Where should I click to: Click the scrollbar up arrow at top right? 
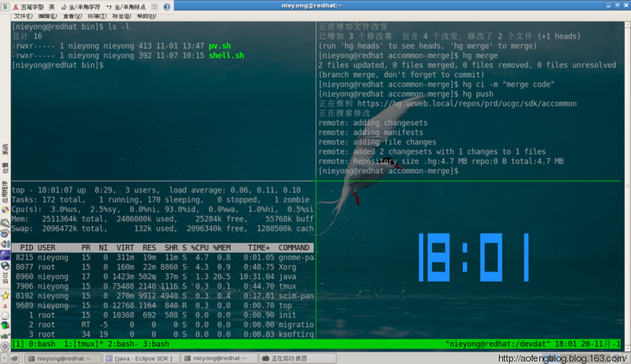pos(628,24)
